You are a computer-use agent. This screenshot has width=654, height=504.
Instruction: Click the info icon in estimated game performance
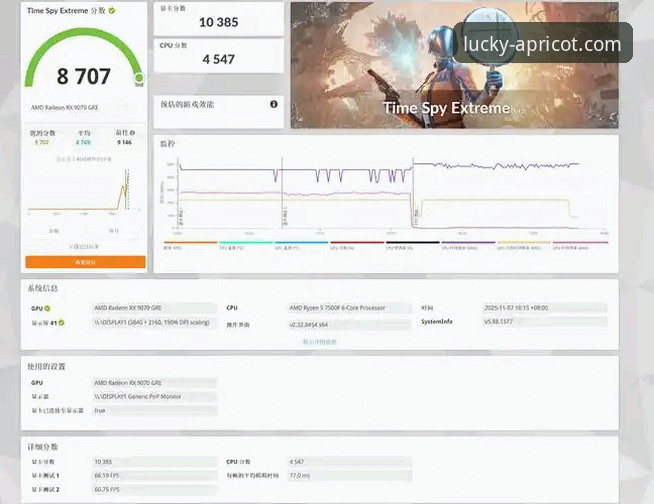tap(273, 104)
